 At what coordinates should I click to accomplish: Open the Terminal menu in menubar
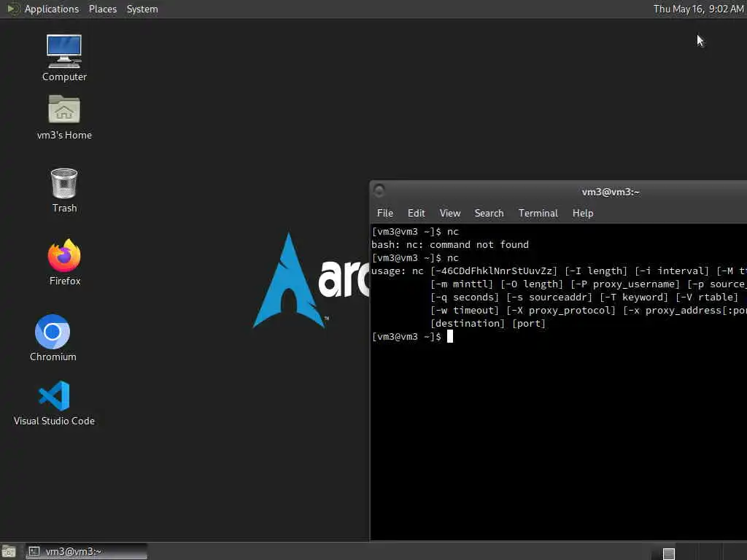pyautogui.click(x=538, y=214)
